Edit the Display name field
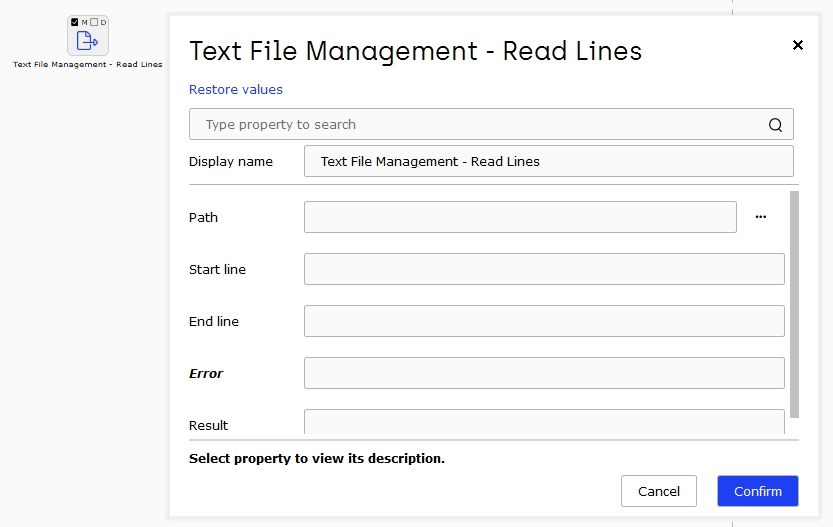The height and width of the screenshot is (527, 833). coord(549,161)
